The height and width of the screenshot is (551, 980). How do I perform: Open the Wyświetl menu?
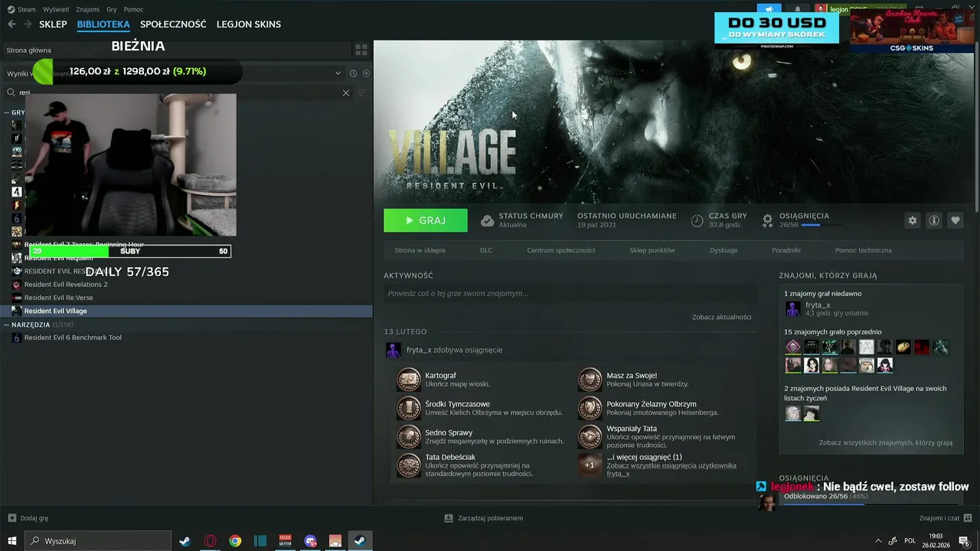55,9
